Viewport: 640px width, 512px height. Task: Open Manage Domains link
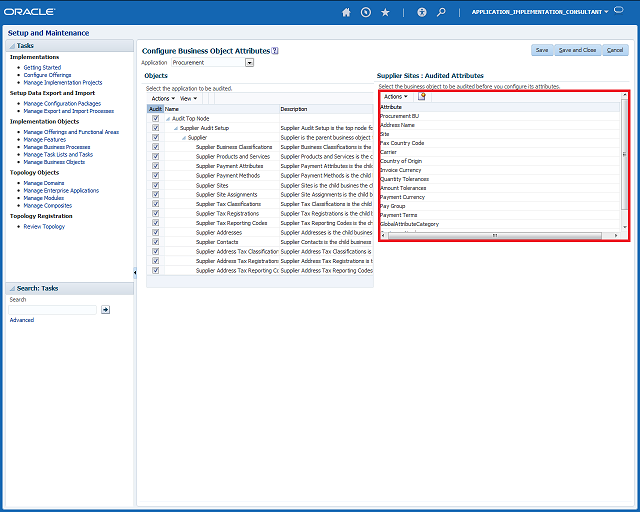click(x=44, y=183)
